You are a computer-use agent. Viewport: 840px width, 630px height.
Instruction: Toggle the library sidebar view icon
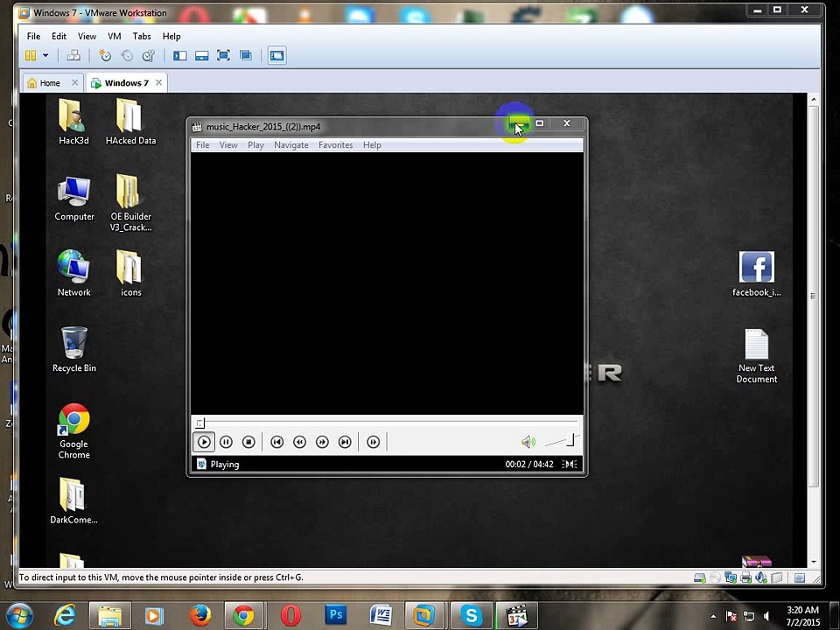[180, 55]
